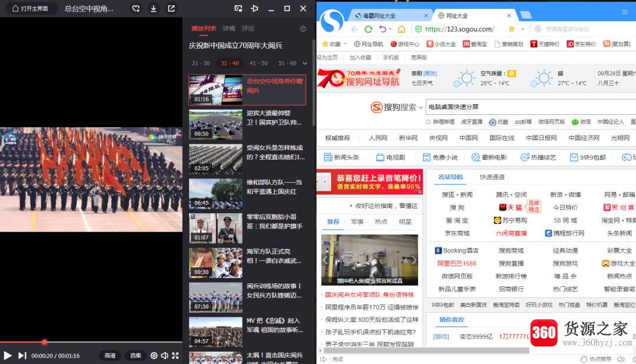Select playlist range 41 - 50
This screenshot has height=364, width=636.
(259, 63)
